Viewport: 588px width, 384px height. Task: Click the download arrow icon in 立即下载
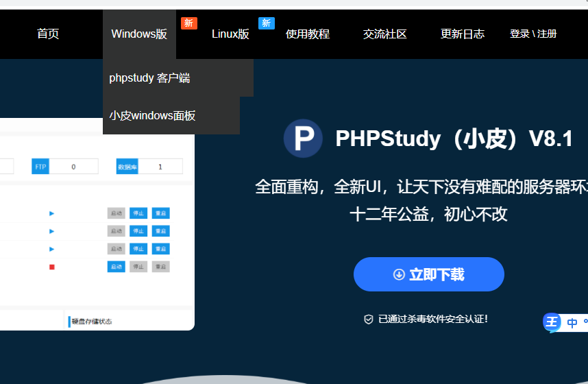pos(399,275)
